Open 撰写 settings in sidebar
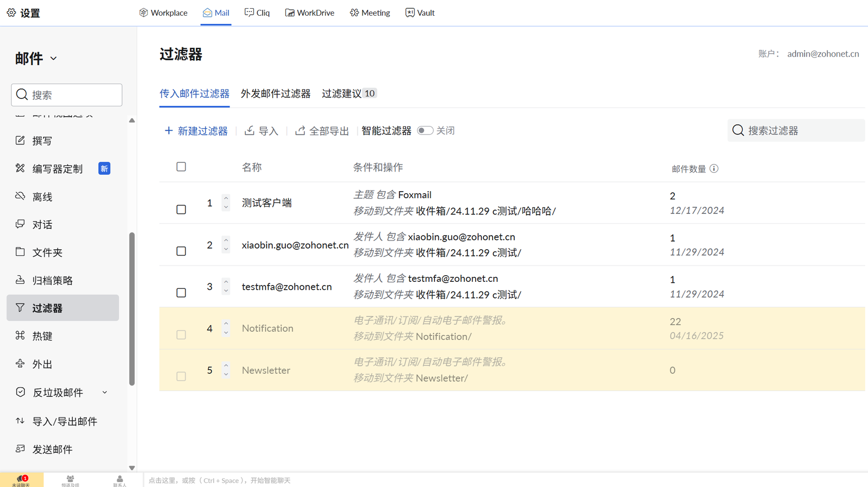This screenshot has width=868, height=487. (x=63, y=141)
